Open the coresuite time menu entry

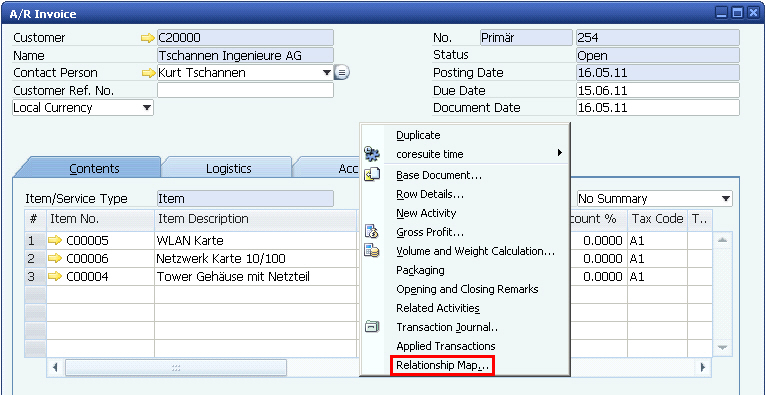[x=429, y=154]
